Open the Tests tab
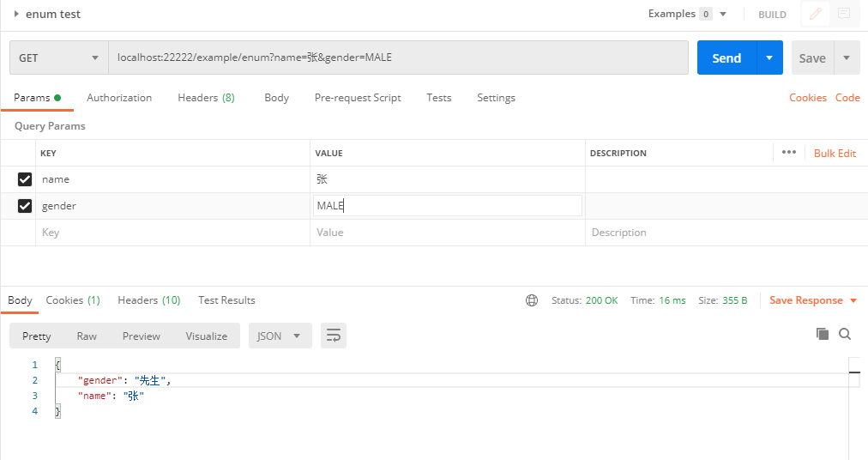 (438, 98)
